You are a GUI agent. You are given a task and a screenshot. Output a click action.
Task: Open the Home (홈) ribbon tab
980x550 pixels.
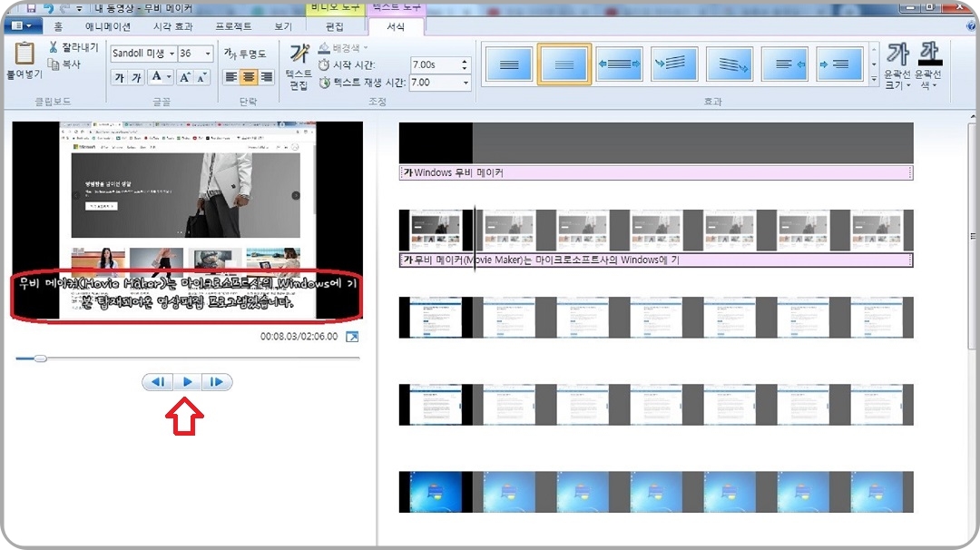[58, 27]
